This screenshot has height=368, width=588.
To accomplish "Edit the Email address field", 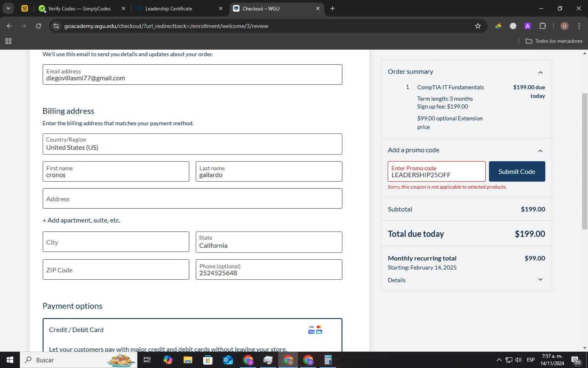I will pyautogui.click(x=192, y=75).
